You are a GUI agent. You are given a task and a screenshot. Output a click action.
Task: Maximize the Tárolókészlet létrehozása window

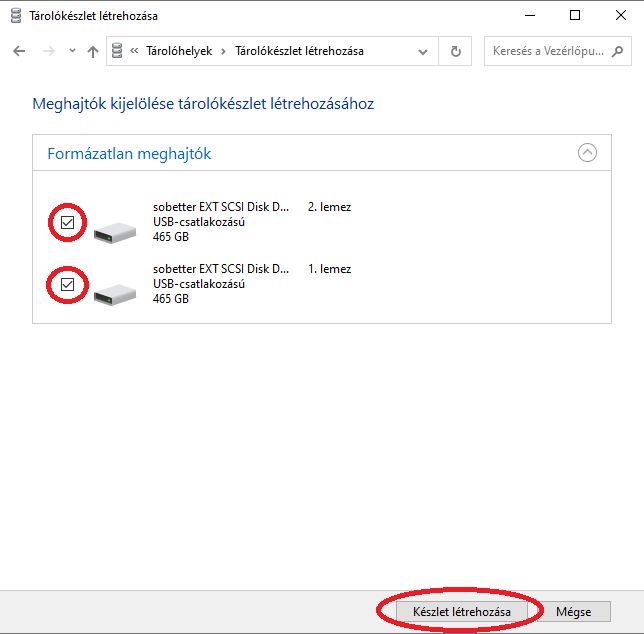(x=574, y=16)
